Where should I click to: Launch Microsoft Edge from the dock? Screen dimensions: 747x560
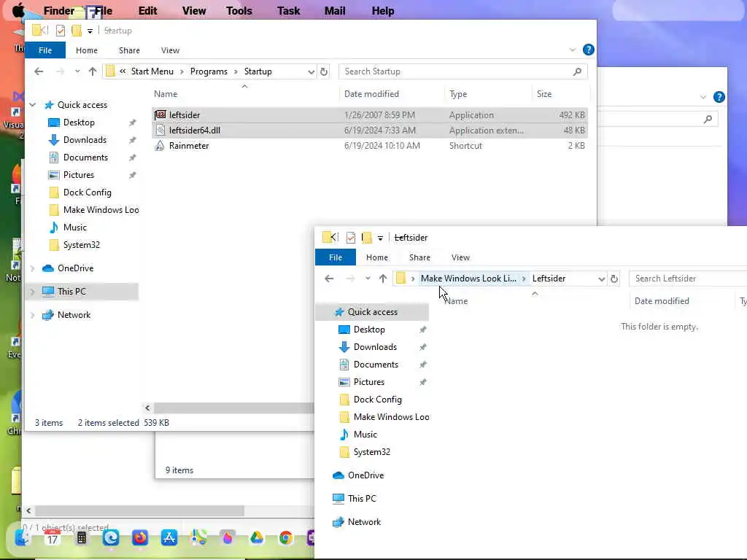[x=111, y=538]
